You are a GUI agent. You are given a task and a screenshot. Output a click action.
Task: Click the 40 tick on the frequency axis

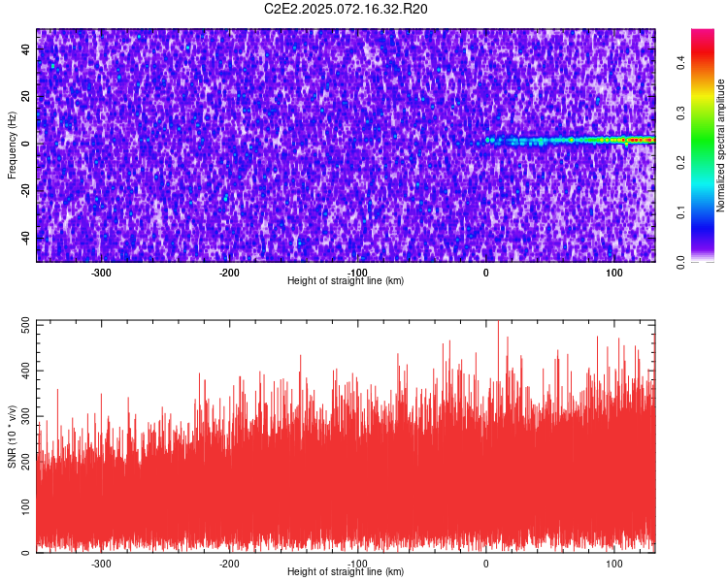tap(25, 49)
